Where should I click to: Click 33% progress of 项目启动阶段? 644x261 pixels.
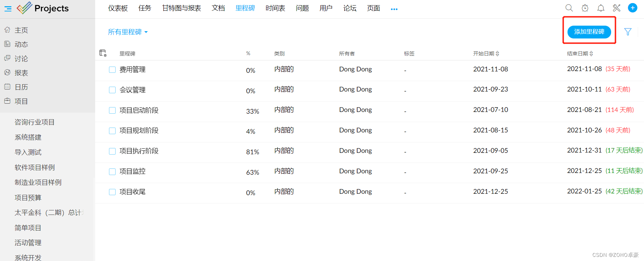pyautogui.click(x=253, y=112)
